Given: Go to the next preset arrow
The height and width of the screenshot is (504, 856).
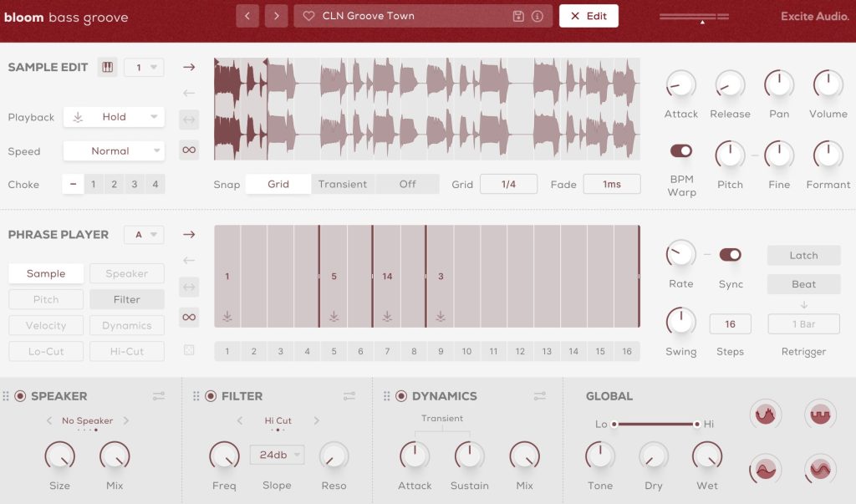Looking at the screenshot, I should (x=277, y=16).
